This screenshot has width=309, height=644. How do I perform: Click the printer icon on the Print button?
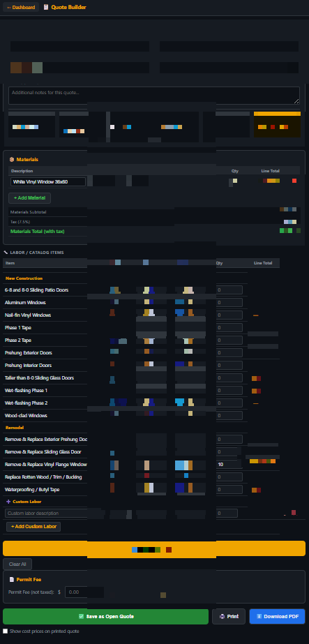tap(222, 617)
